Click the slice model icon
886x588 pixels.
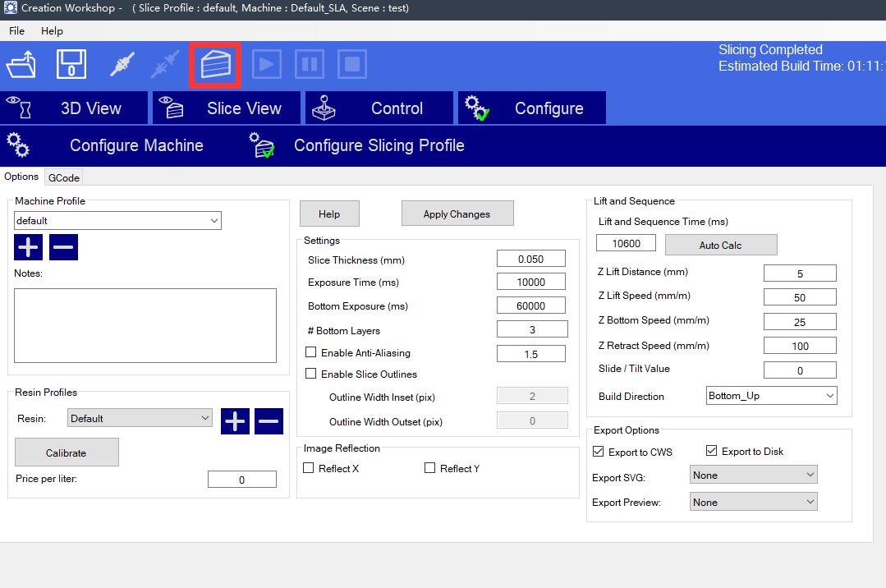click(215, 64)
